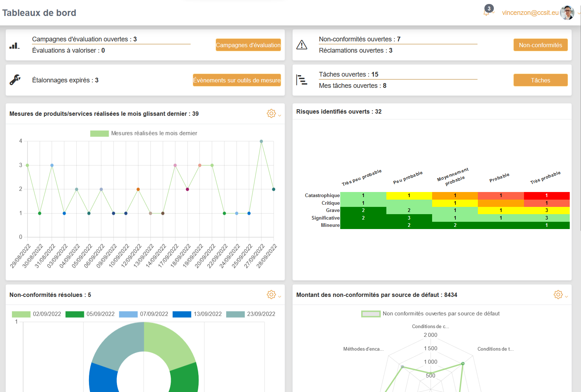Click the task list icon beside Tâches ouvertes
581x392 pixels.
pyautogui.click(x=302, y=80)
